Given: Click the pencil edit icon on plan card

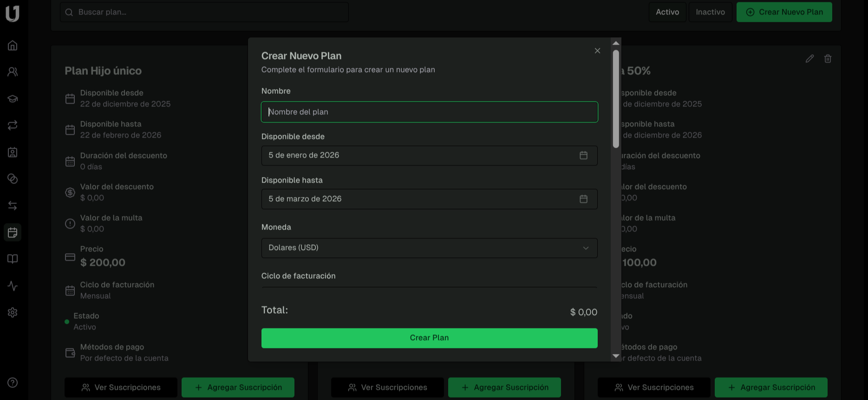Looking at the screenshot, I should [x=809, y=59].
